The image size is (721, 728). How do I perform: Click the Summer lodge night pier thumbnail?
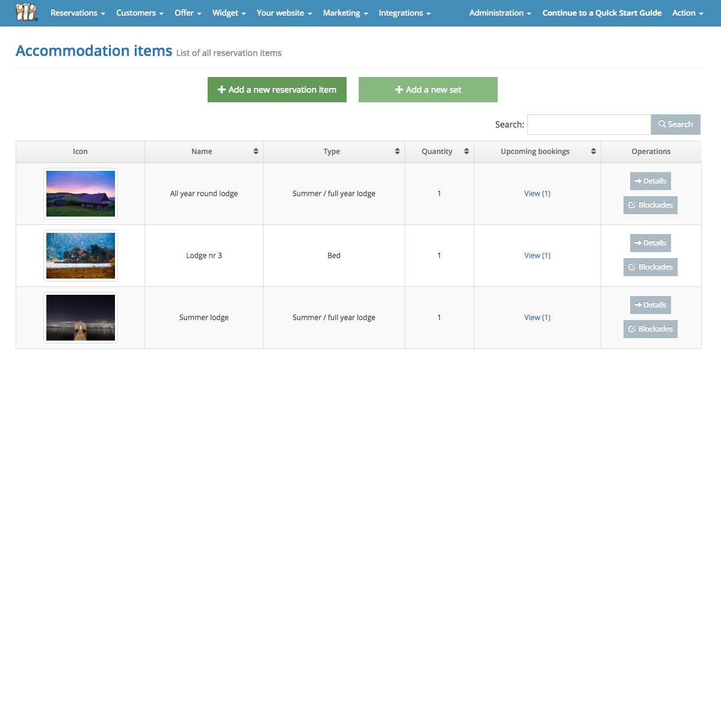click(x=81, y=318)
